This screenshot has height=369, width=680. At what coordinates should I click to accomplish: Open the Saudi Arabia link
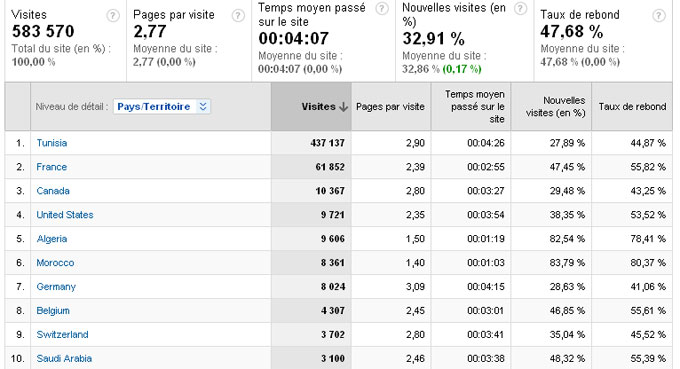(64, 359)
